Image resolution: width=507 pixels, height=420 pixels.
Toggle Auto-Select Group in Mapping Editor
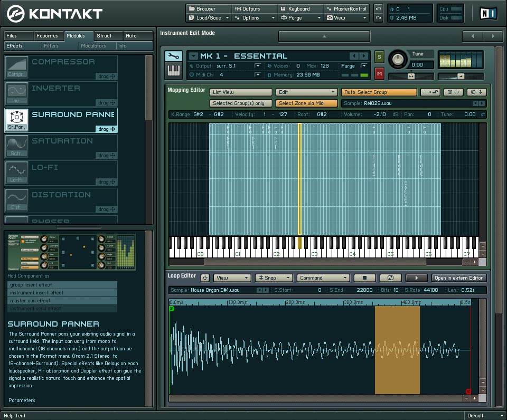[379, 92]
